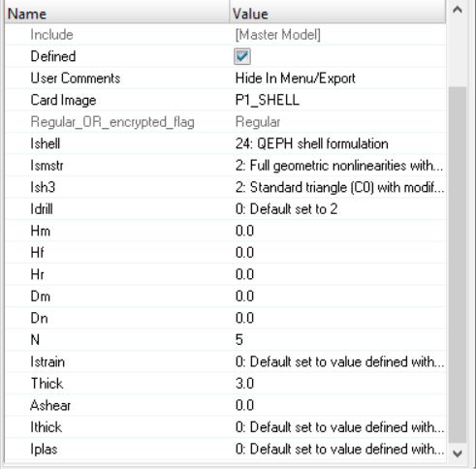
Task: Select the User Comments value cell
Action: [338, 78]
